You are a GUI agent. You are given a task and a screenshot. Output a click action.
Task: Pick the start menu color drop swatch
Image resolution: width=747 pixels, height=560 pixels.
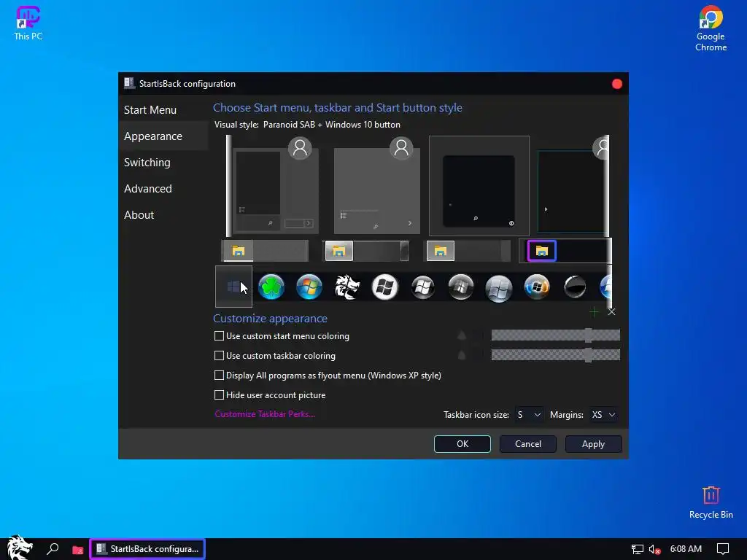pos(461,335)
